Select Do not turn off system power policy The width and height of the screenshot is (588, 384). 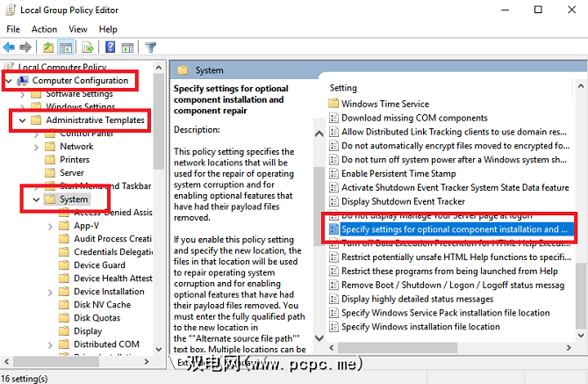(454, 160)
